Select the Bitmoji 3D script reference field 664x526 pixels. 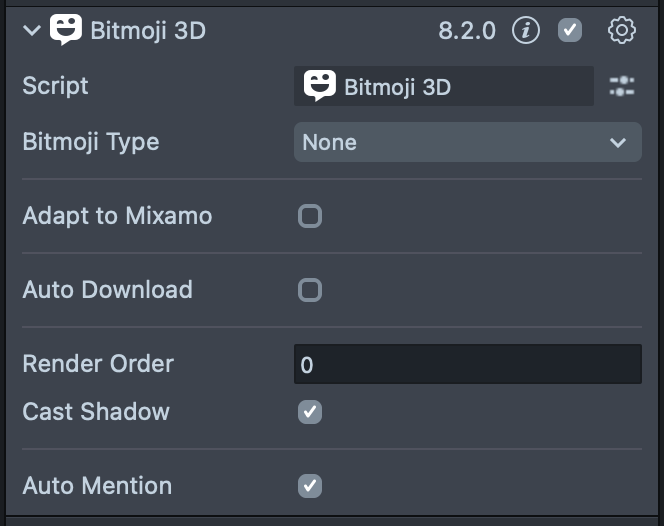click(x=444, y=87)
